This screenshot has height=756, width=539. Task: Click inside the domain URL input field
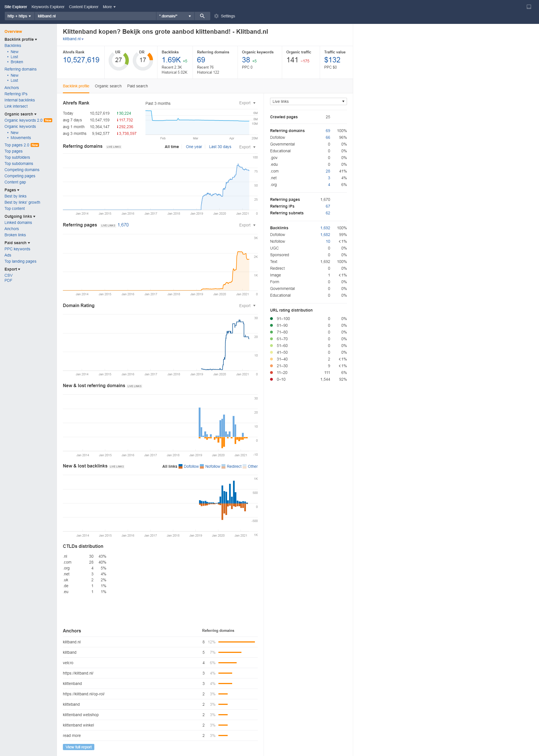95,16
